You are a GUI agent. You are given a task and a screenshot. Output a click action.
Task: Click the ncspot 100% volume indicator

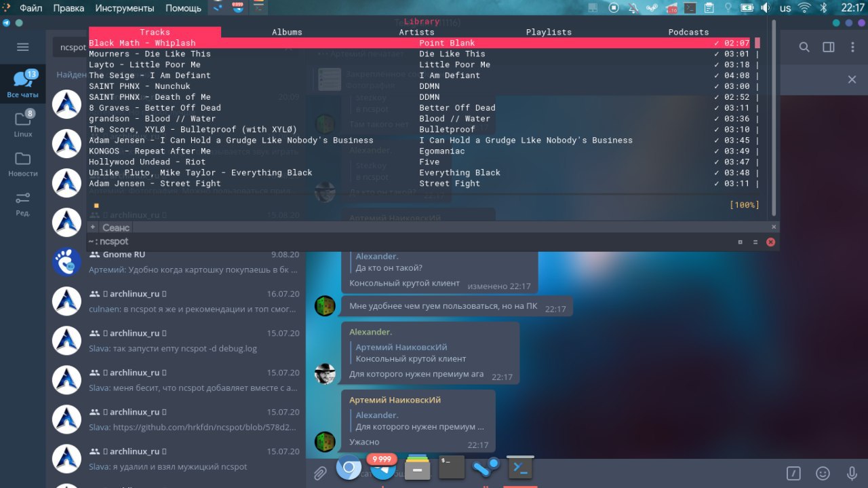click(x=745, y=205)
